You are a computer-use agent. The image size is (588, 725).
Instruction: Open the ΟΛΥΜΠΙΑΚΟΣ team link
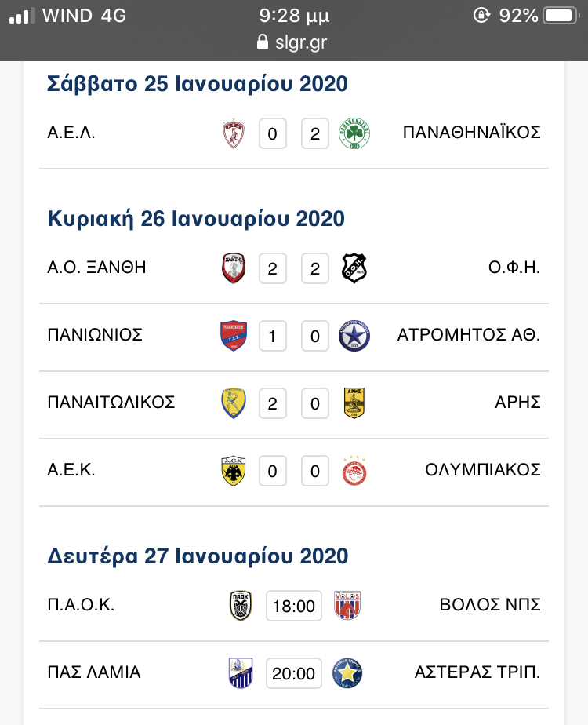(x=483, y=470)
